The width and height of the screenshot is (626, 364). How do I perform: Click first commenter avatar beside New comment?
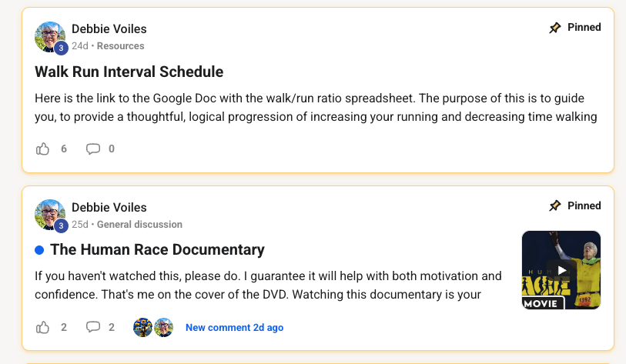[x=142, y=327]
